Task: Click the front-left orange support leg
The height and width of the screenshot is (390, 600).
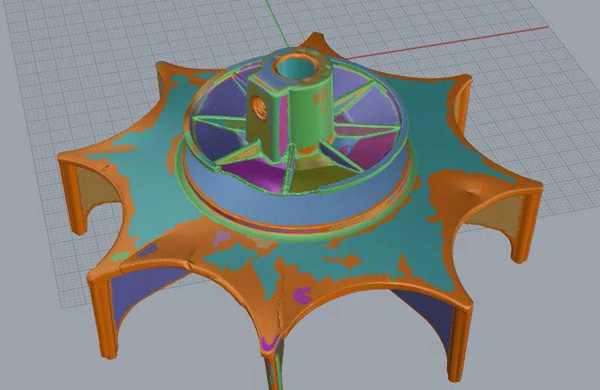Action: click(102, 318)
